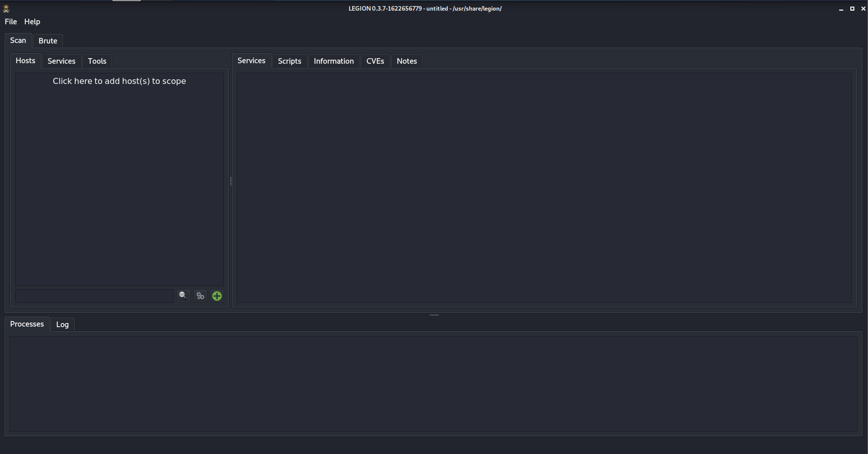Select Services tab in right panel
This screenshot has height=454, width=868.
252,61
